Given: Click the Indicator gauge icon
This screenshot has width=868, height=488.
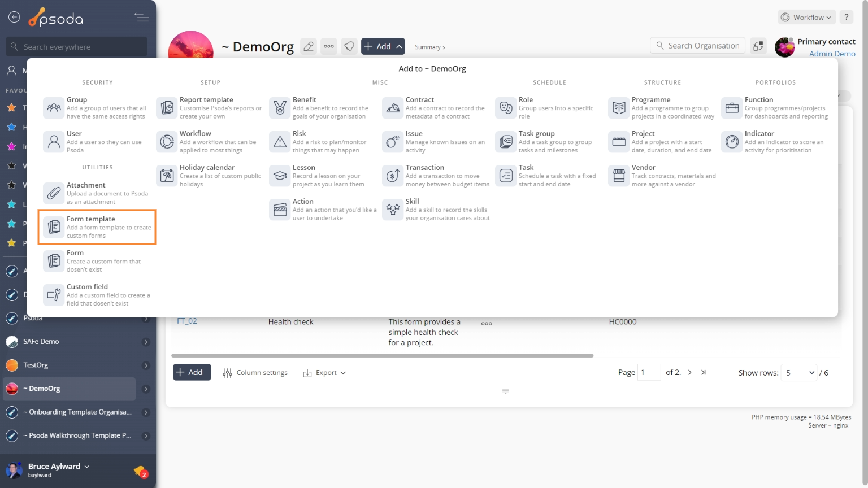Looking at the screenshot, I should click(732, 142).
